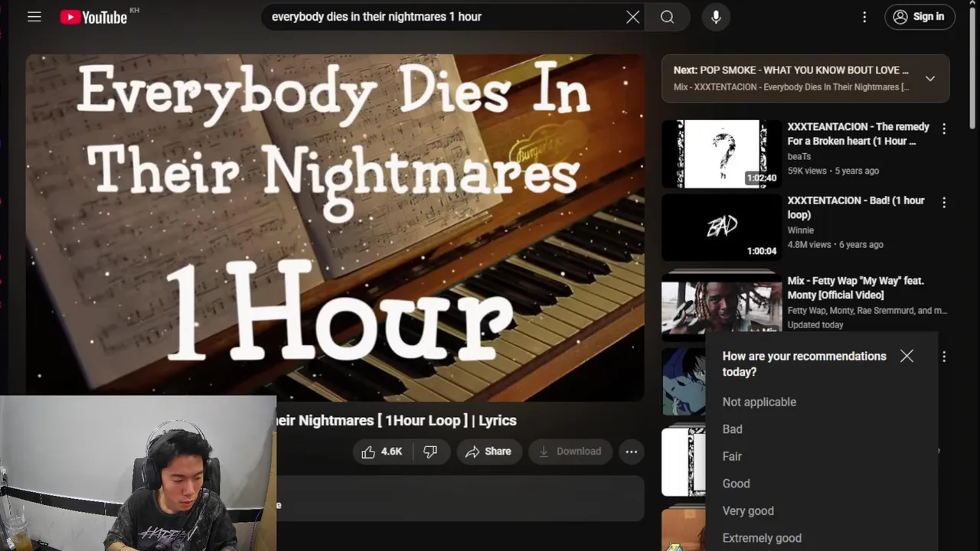Click the Fetty Wap, Monty, Rae Sremmurd artists line
Screen dimensions: 980x551
[867, 310]
